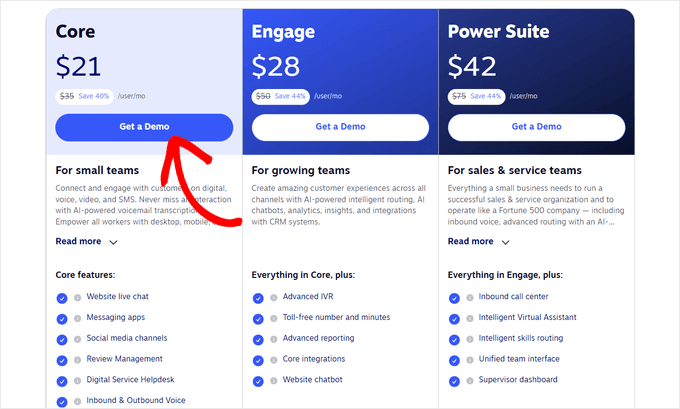Screen dimensions: 680x409
Task: Click the checkmark icon beside Advanced IVR
Action: coord(258,297)
